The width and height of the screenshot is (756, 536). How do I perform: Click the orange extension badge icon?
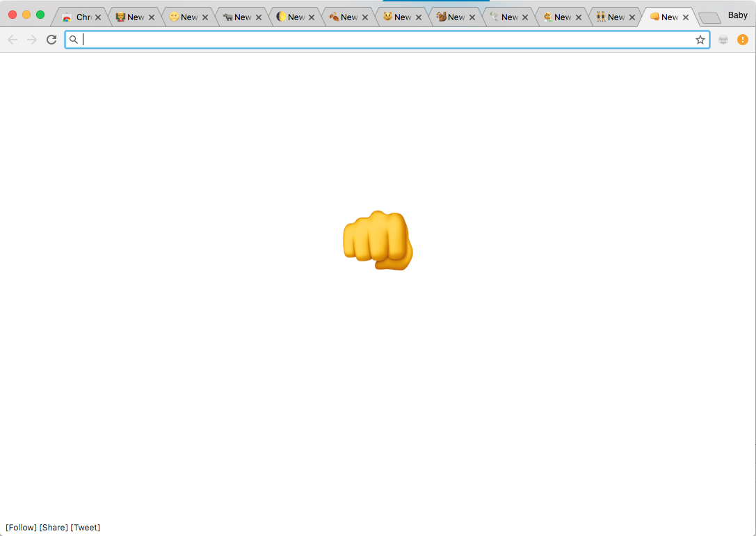click(x=743, y=40)
